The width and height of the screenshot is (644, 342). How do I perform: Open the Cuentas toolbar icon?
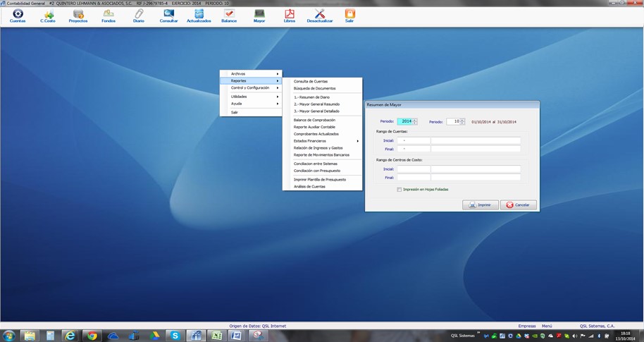pos(18,16)
